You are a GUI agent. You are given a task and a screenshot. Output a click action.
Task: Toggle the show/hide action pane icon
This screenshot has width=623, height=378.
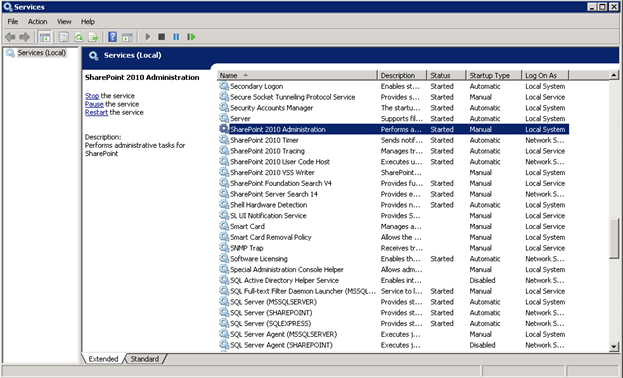click(128, 37)
